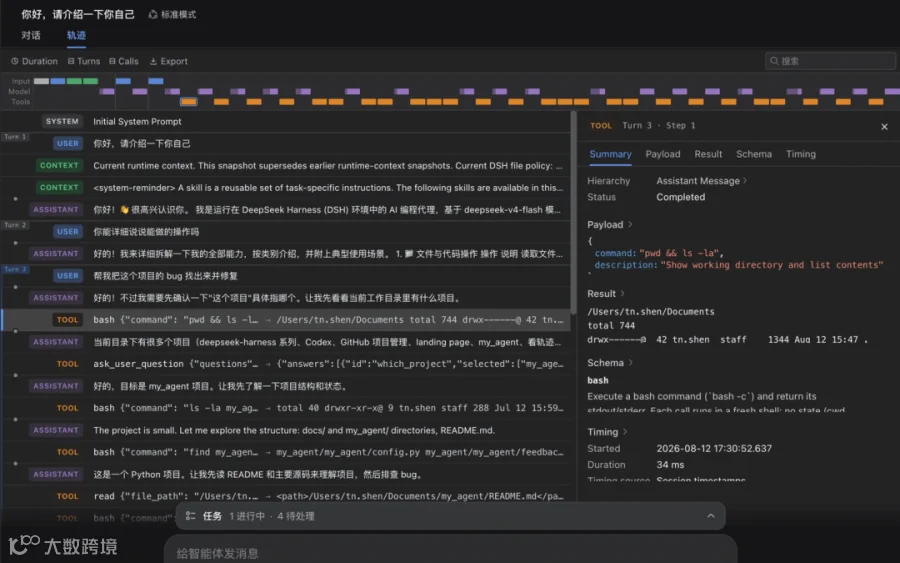Click the Turn 1 marker label

coord(15,137)
